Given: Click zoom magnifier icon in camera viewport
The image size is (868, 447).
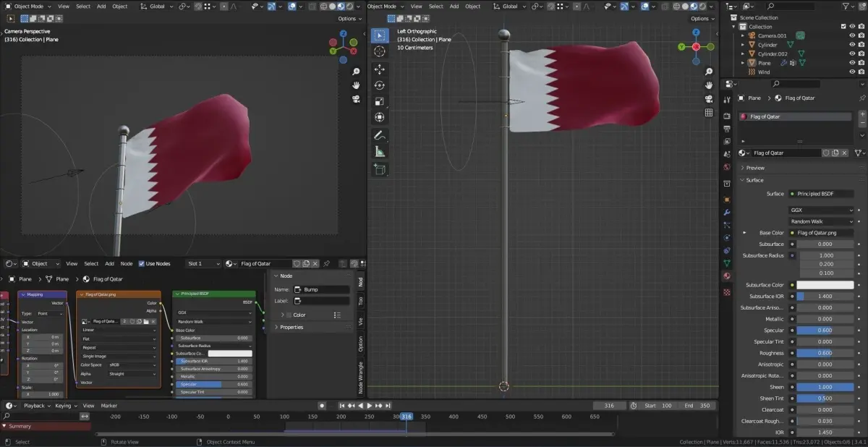Looking at the screenshot, I should click(x=357, y=72).
